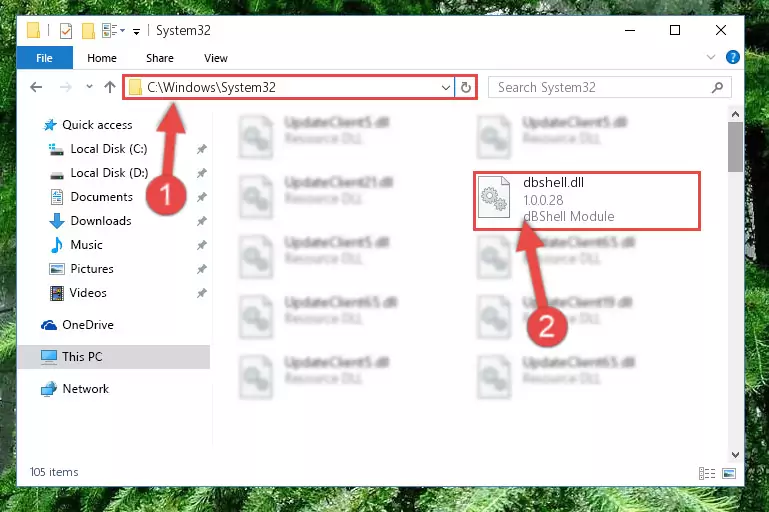Select Quick access in navigation pane
This screenshot has height=512, width=769.
coord(97,125)
